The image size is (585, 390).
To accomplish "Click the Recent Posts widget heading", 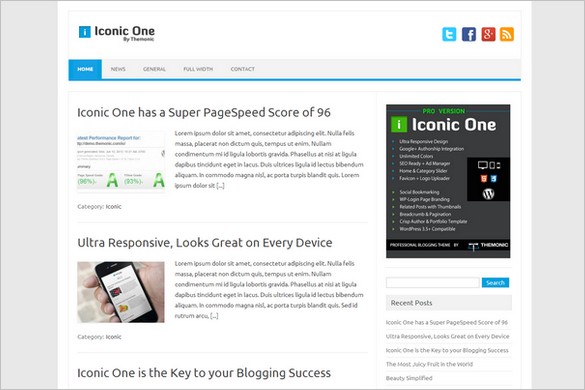I will coord(449,303).
